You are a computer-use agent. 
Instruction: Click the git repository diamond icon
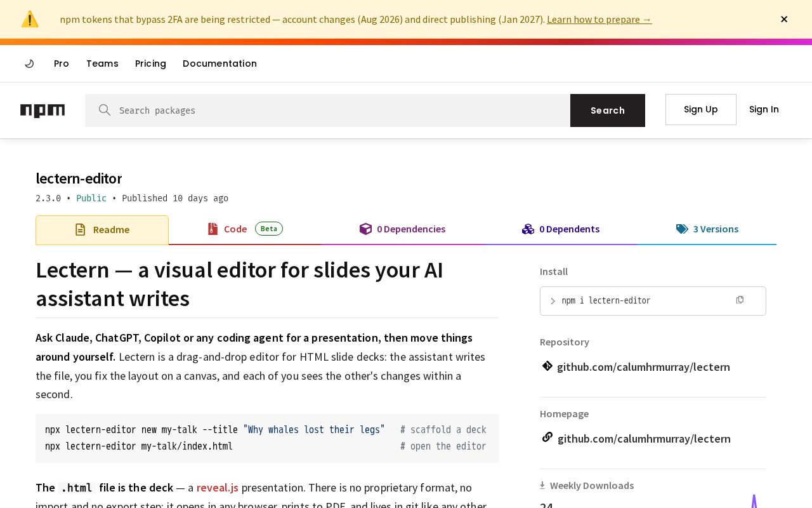(547, 366)
